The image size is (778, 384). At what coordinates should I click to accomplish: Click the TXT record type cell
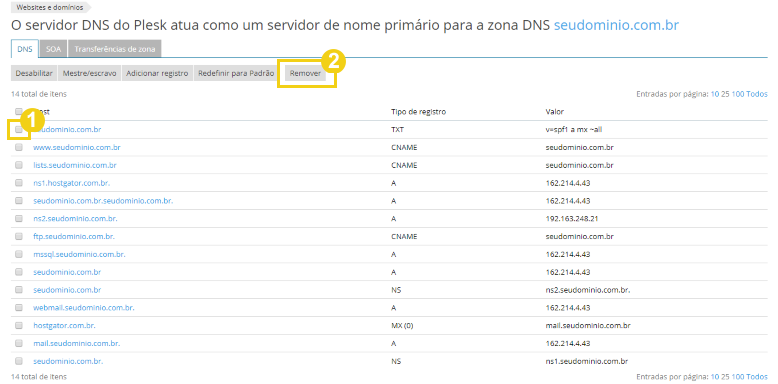[x=398, y=129]
